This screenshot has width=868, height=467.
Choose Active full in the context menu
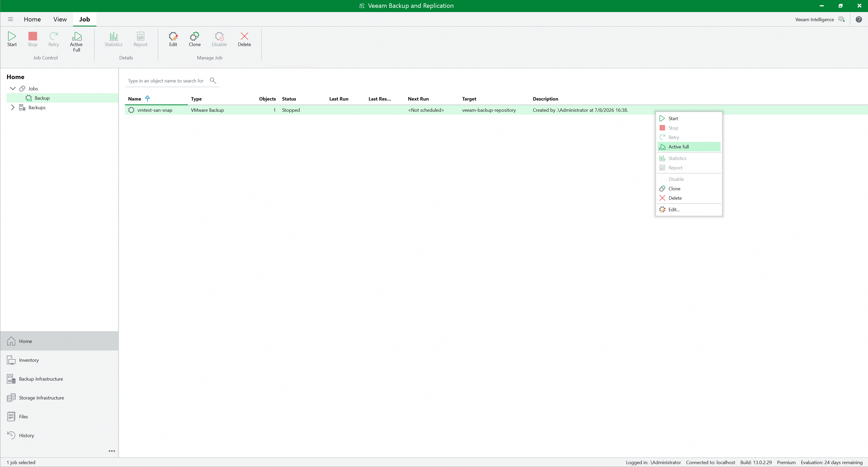pyautogui.click(x=689, y=147)
